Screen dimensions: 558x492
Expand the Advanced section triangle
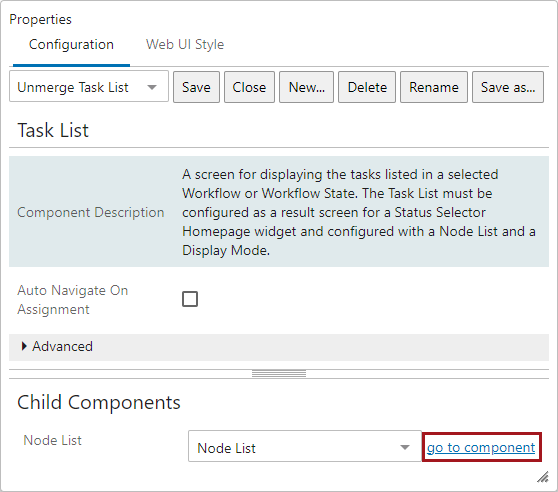point(24,346)
